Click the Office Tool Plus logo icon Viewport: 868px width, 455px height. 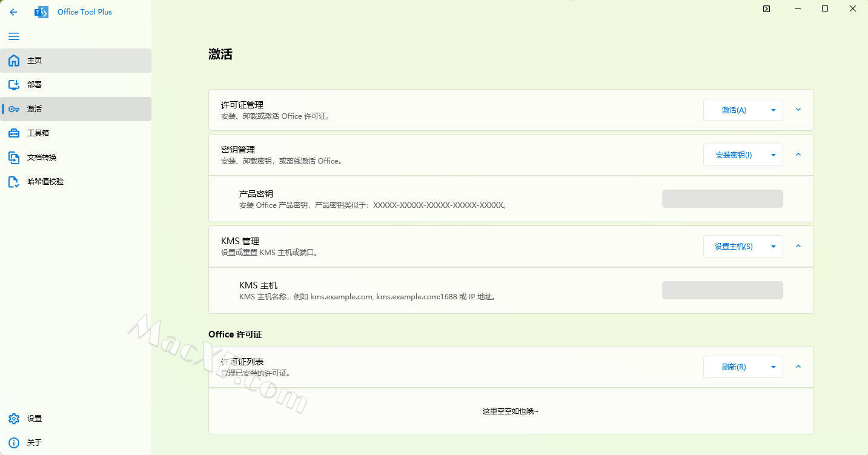click(x=42, y=12)
